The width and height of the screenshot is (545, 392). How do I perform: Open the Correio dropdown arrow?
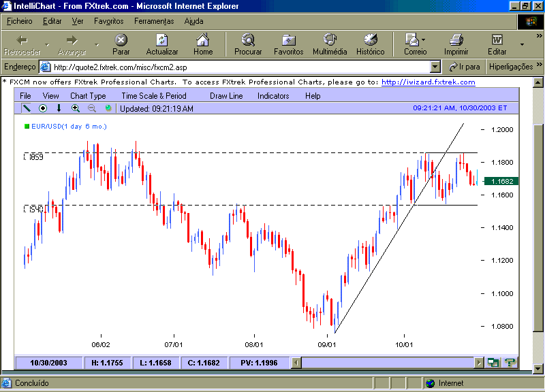point(423,40)
